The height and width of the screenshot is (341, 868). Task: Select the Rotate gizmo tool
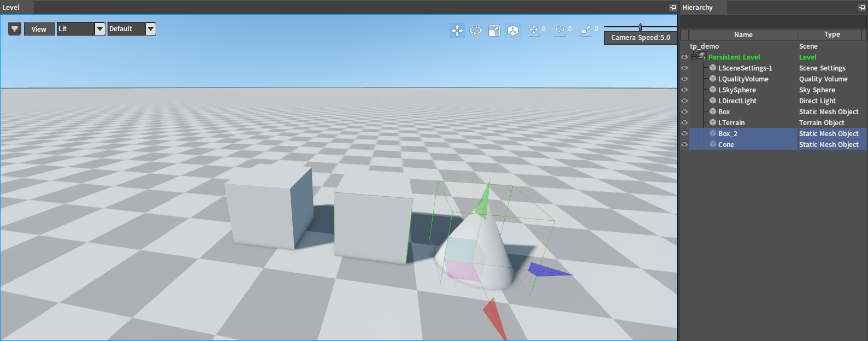point(476,31)
